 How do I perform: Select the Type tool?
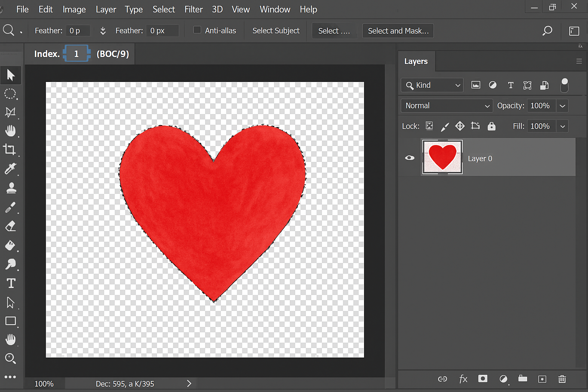11,283
